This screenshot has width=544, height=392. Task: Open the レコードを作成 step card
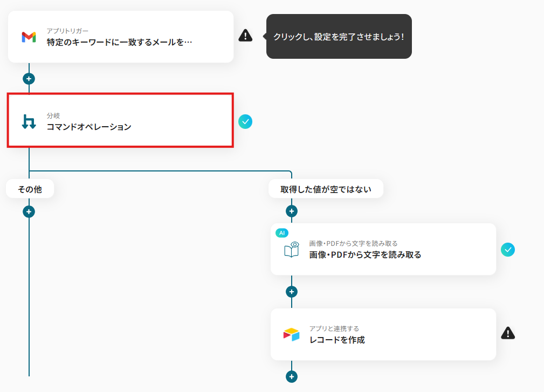pyautogui.click(x=383, y=334)
